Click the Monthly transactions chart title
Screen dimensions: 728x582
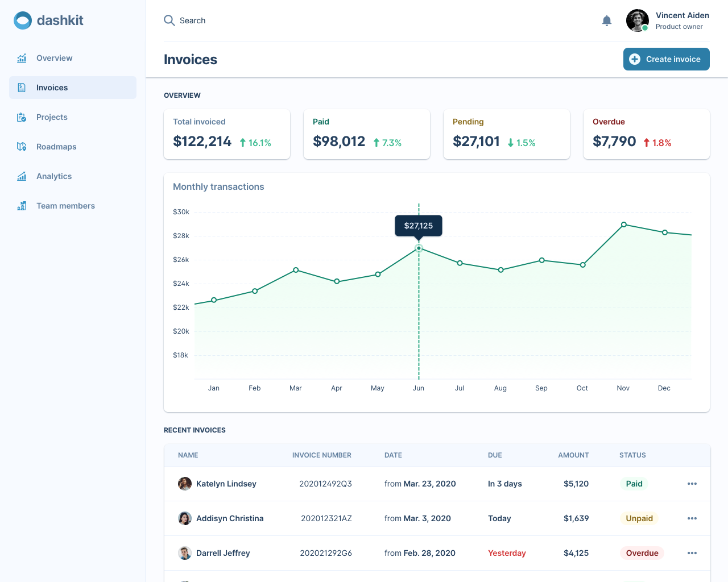click(x=218, y=186)
